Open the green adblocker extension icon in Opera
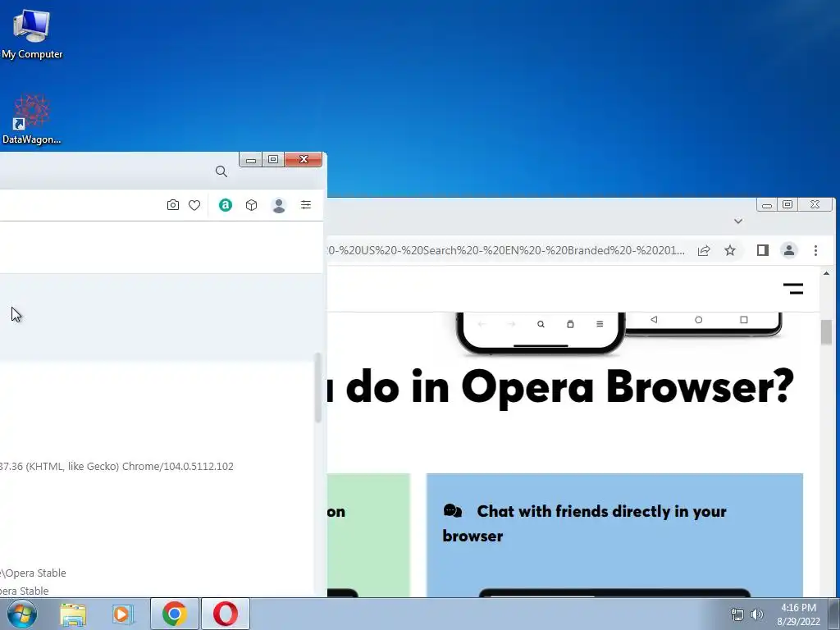This screenshot has height=630, width=840. 226,205
